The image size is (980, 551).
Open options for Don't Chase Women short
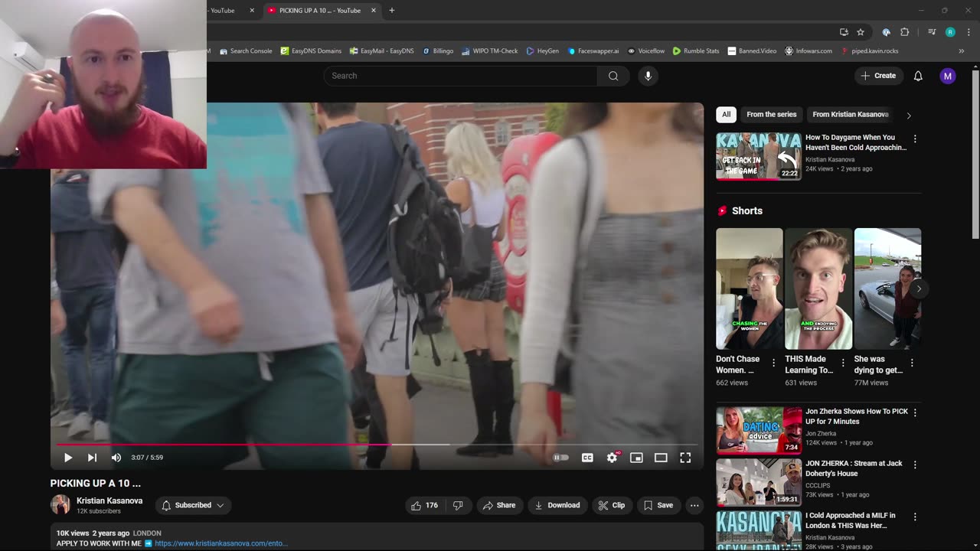pos(774,363)
